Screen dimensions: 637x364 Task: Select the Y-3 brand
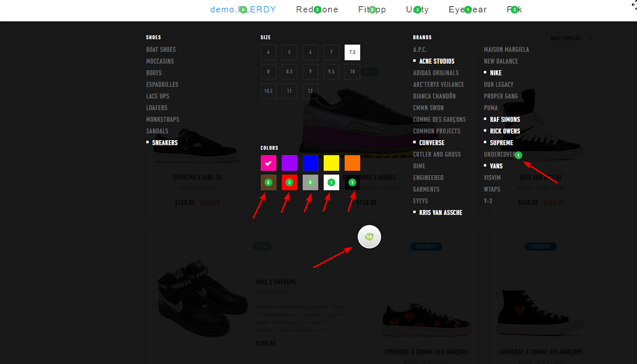[488, 201]
